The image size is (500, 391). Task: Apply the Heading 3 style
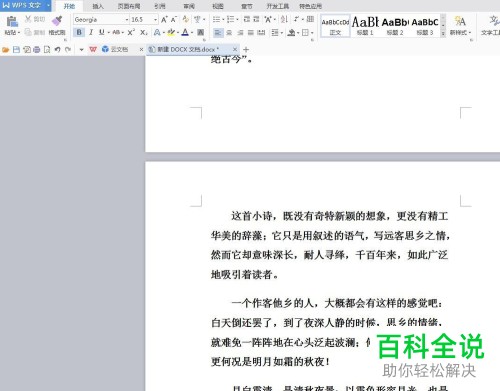[425, 26]
